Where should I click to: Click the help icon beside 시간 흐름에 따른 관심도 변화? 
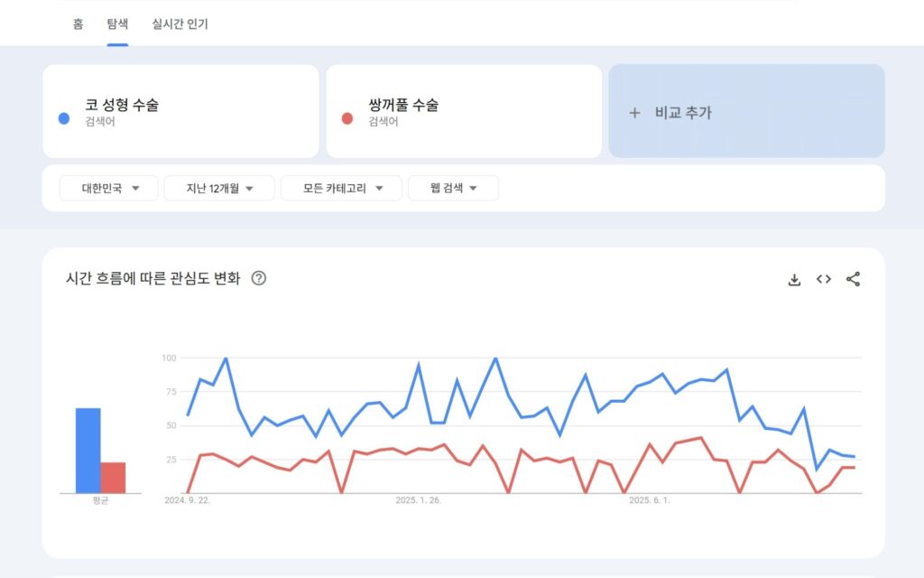coord(259,278)
